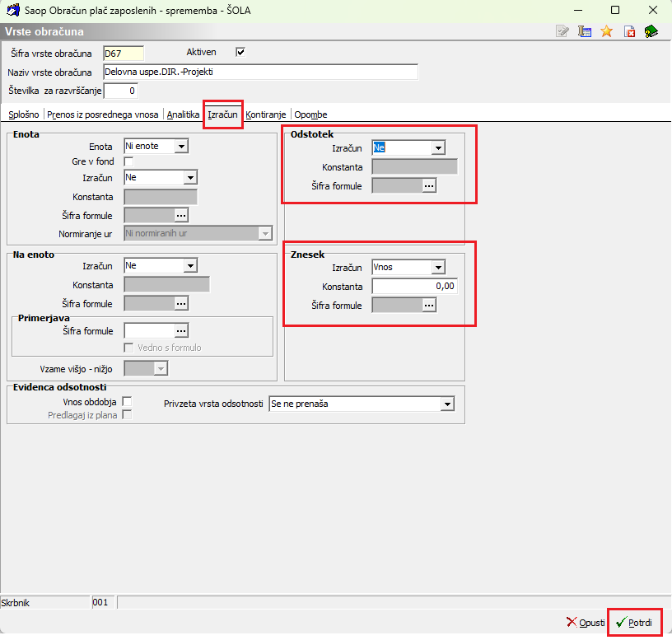Open formula lookup in Znesek section

click(429, 306)
